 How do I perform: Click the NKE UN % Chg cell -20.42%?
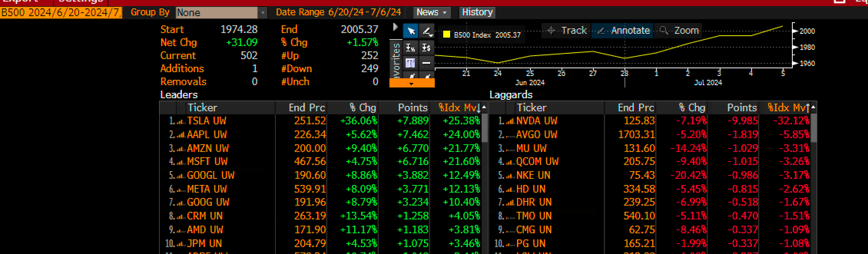click(688, 175)
